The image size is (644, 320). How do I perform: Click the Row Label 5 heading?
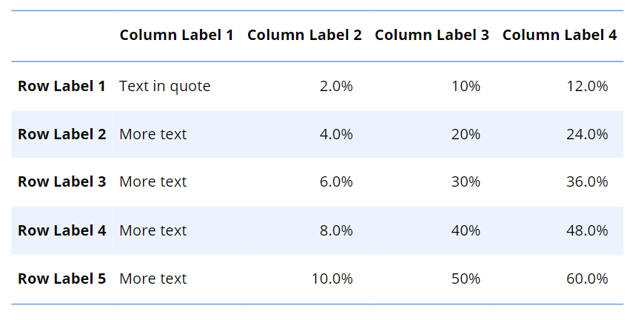[x=62, y=279]
